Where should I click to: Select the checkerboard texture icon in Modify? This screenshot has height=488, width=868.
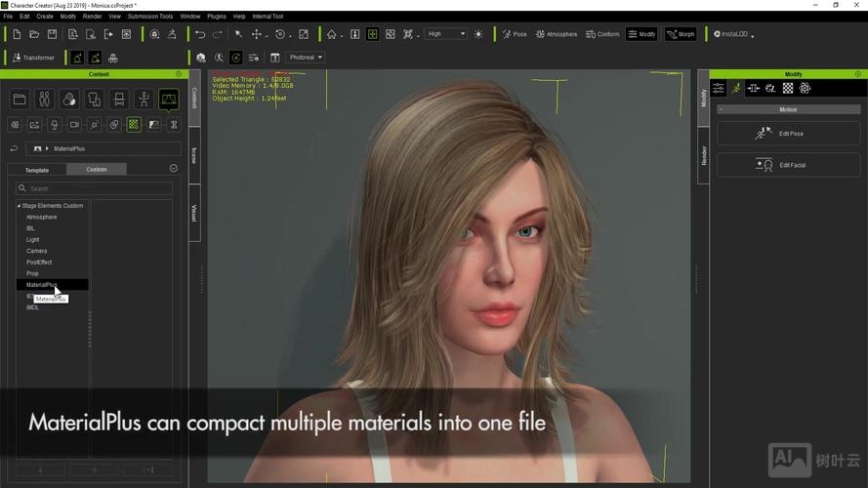pos(788,89)
